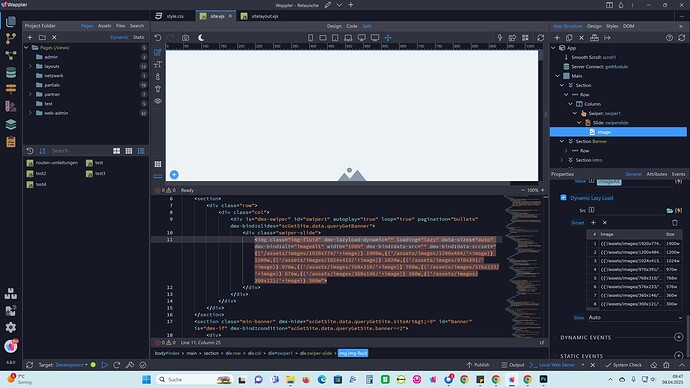Screen dimensions: 690x388
Task: Run System Check
Action: pyautogui.click(x=623, y=365)
